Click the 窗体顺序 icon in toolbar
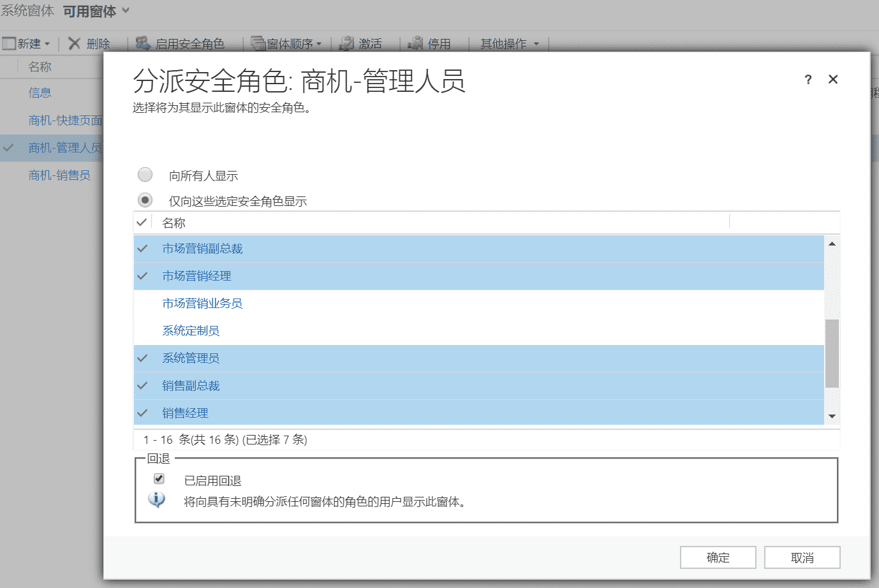 (x=258, y=43)
